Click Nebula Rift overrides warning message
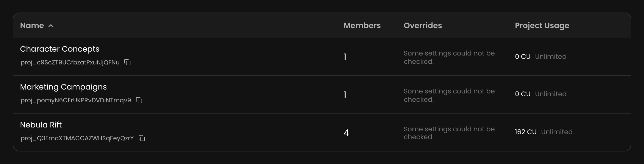 point(449,133)
